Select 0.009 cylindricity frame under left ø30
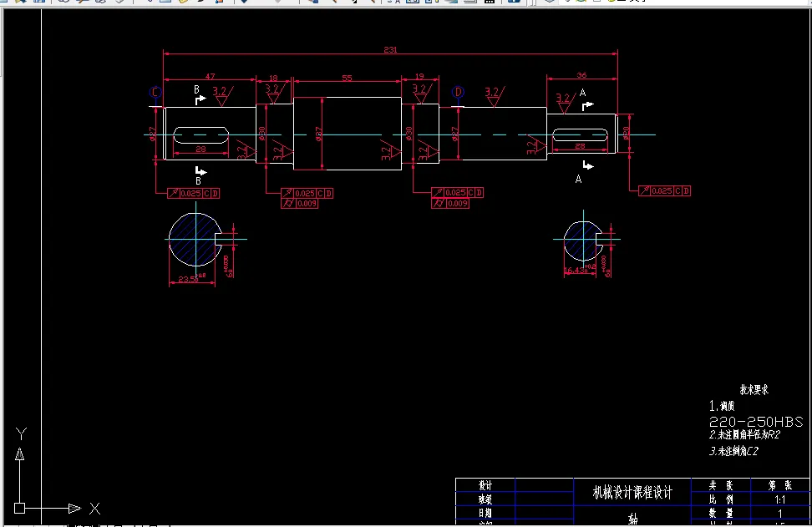Image resolution: width=812 pixels, height=527 pixels. click(x=300, y=204)
